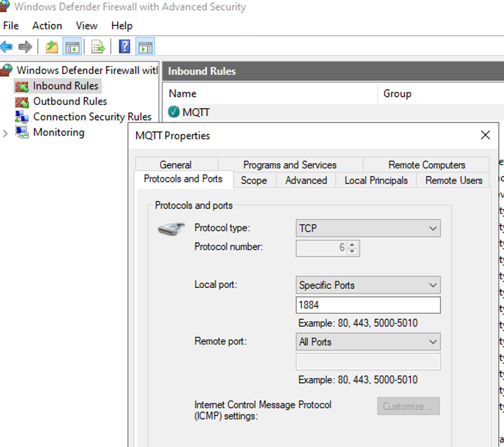Viewport: 504px width, 447px height.
Task: Sort rules by the Name column header
Action: (270, 94)
